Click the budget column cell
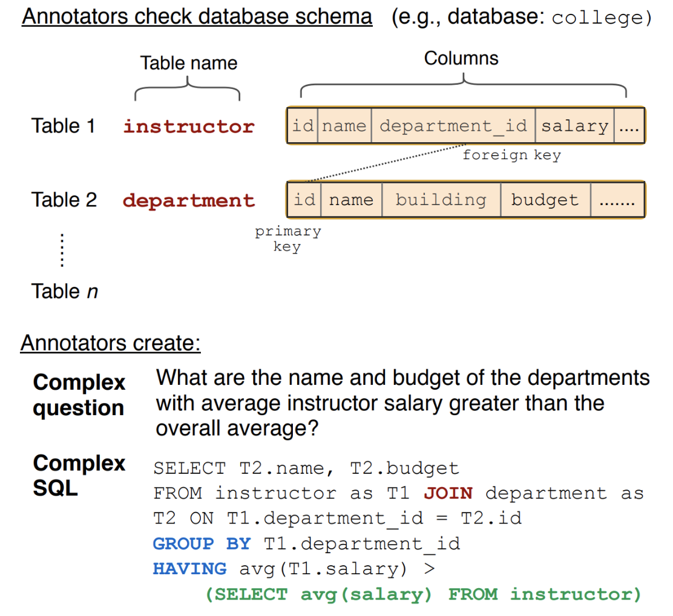Viewport: 673px width, 616px height. pyautogui.click(x=545, y=200)
